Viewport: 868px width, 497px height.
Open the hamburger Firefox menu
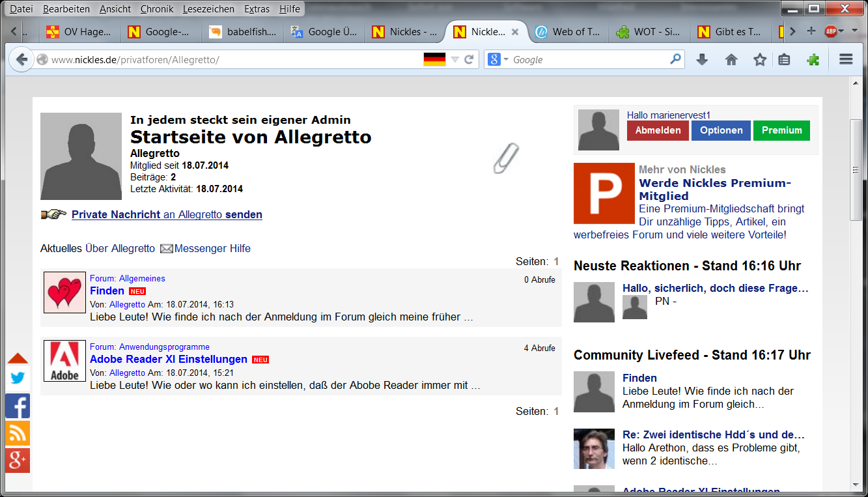[846, 60]
